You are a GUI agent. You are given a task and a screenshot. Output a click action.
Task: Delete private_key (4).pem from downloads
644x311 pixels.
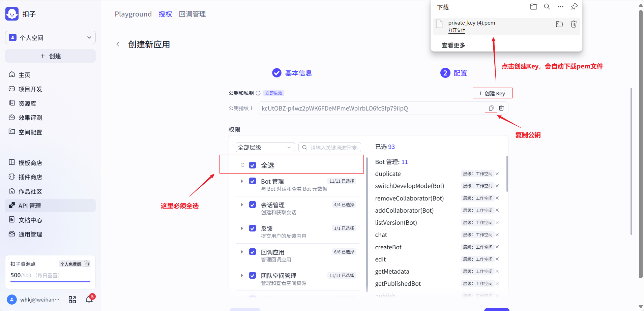[574, 24]
